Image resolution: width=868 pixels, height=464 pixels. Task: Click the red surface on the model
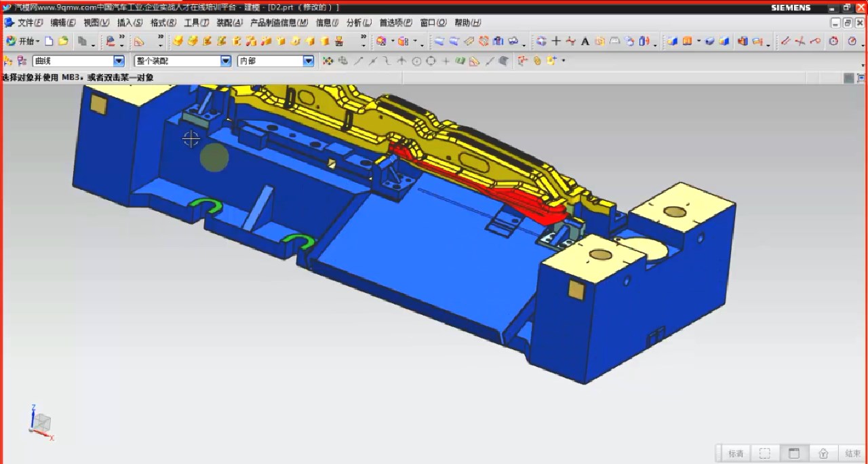(x=488, y=188)
